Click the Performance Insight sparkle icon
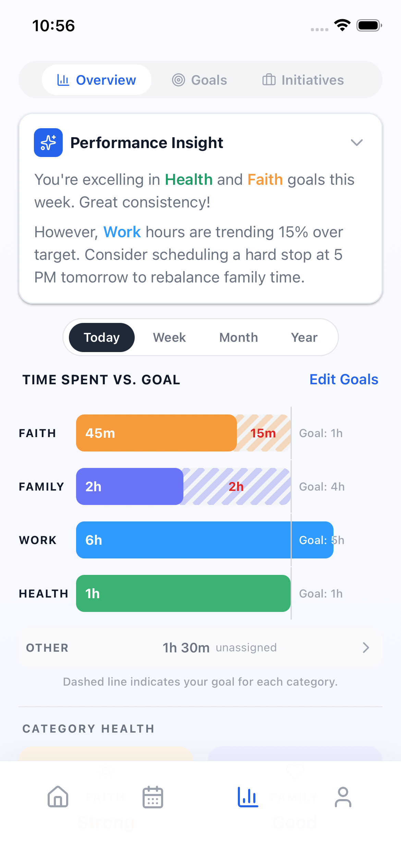The height and width of the screenshot is (868, 401). 48,142
